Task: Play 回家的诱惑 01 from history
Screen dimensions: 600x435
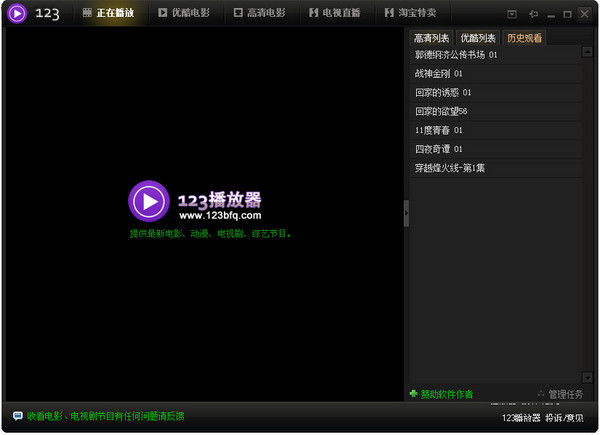Action: [496, 92]
